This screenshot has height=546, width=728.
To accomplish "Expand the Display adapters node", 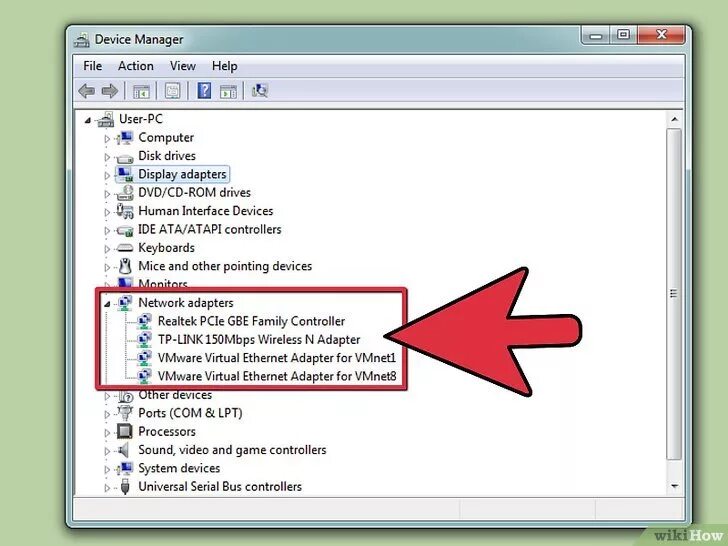I will point(107,175).
